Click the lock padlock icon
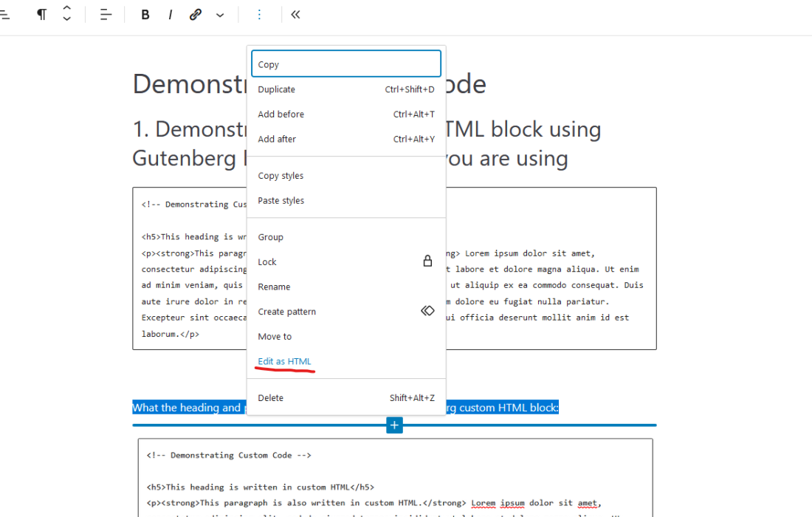The height and width of the screenshot is (517, 812). tap(427, 261)
